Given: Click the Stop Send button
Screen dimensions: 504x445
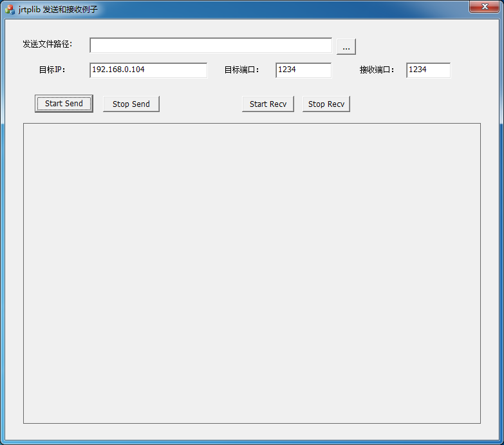Looking at the screenshot, I should (x=131, y=104).
